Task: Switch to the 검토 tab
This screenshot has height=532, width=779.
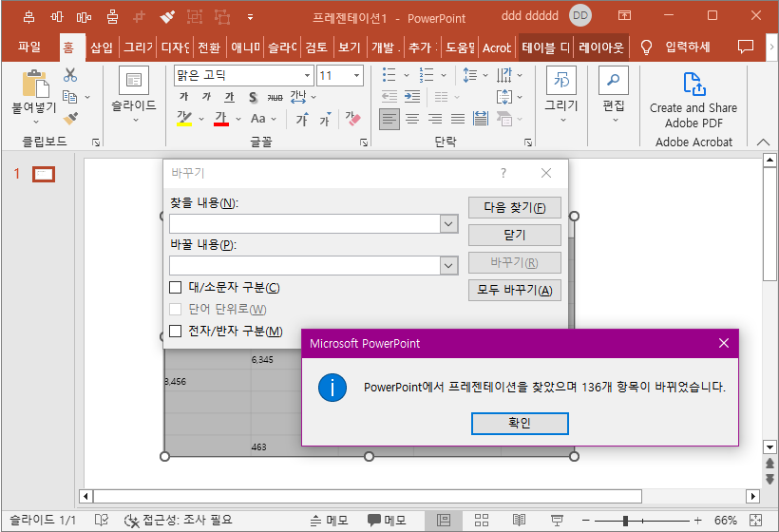Action: pos(316,47)
